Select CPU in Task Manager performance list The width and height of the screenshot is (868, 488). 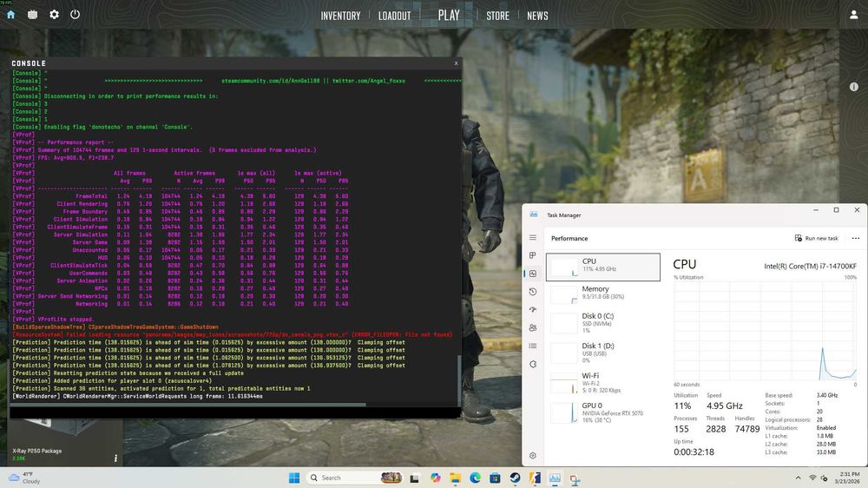click(603, 267)
